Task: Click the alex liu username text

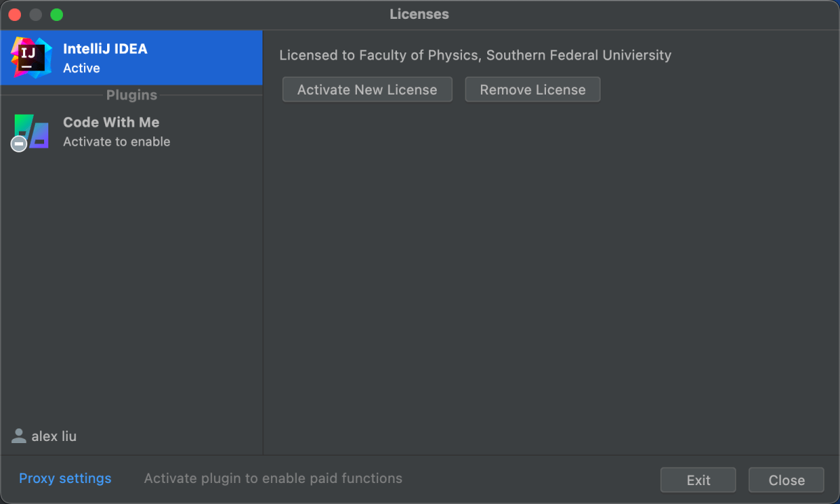Action: 55,435
